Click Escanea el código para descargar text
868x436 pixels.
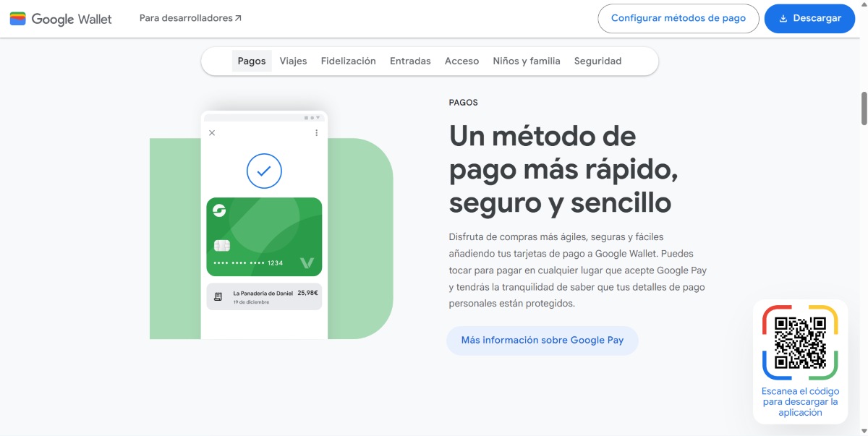pos(800,402)
